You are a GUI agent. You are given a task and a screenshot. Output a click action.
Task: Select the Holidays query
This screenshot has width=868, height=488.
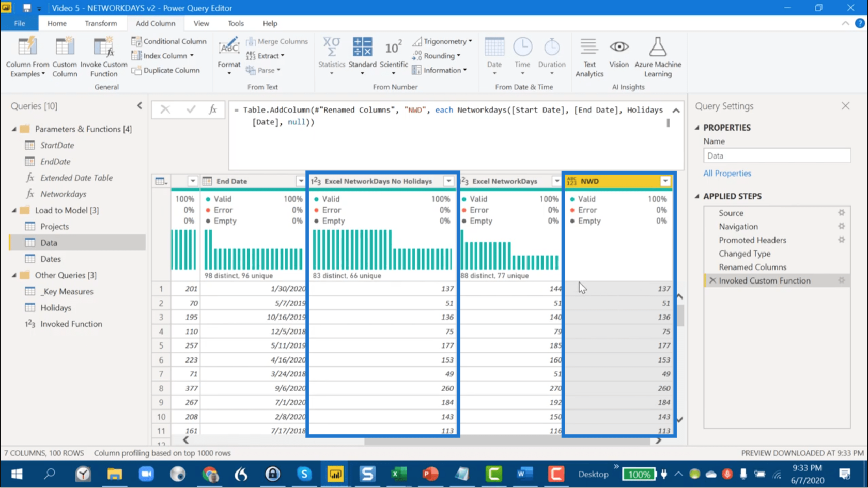pyautogui.click(x=56, y=308)
